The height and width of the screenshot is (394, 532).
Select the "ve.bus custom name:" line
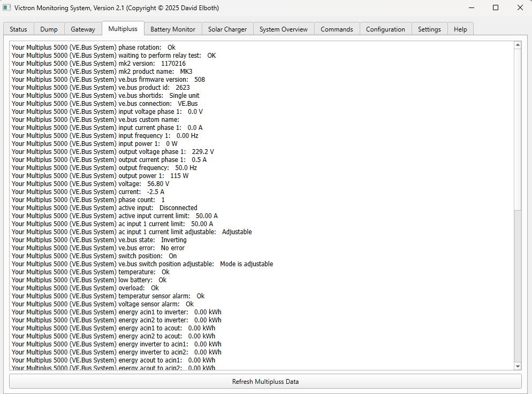pos(95,120)
